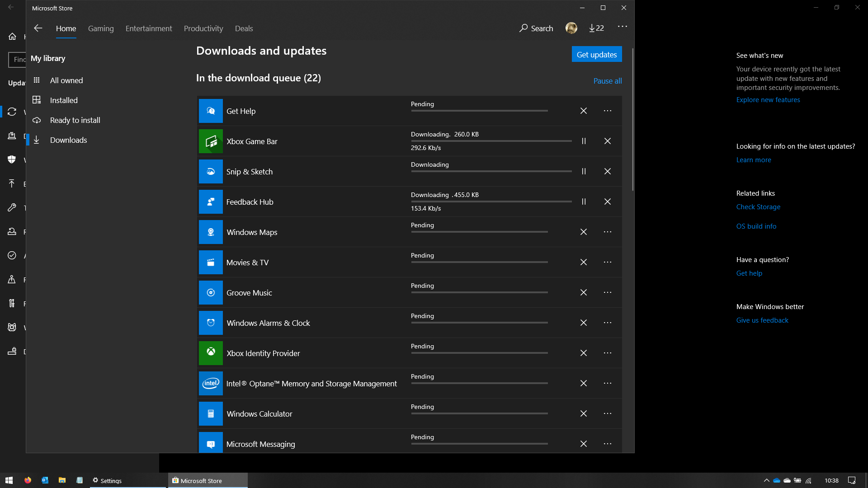Open more options for Windows Calculator
The height and width of the screenshot is (488, 868).
(x=608, y=413)
